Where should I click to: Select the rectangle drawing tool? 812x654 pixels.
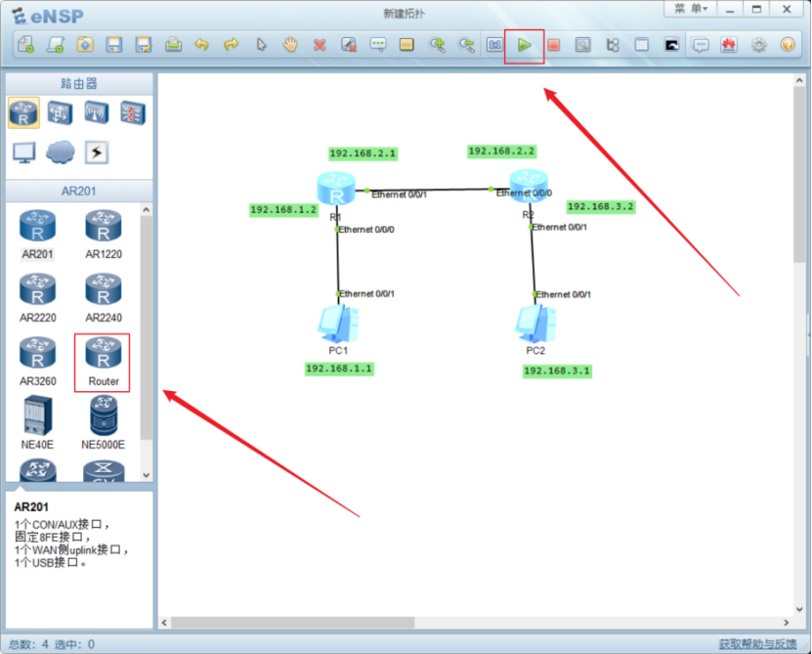tap(407, 45)
